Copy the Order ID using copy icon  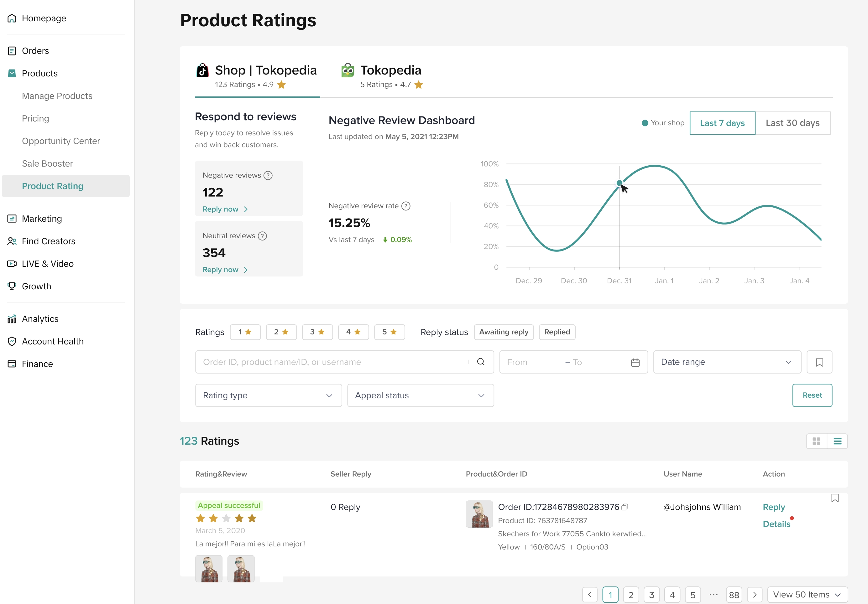point(625,507)
